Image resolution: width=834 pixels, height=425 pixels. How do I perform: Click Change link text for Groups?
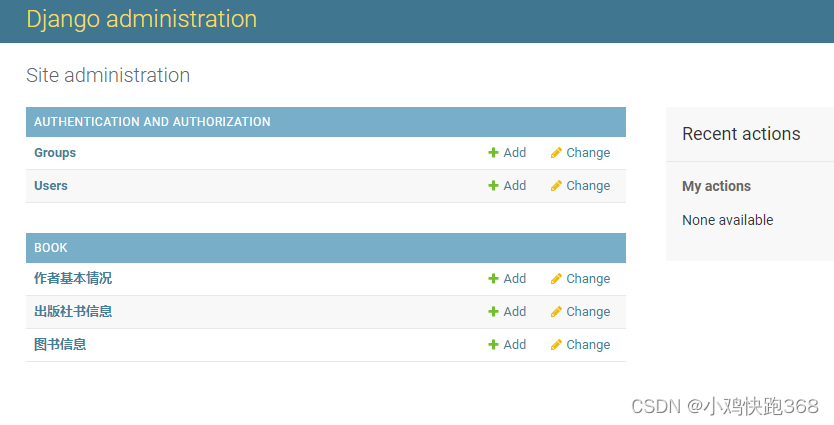588,153
